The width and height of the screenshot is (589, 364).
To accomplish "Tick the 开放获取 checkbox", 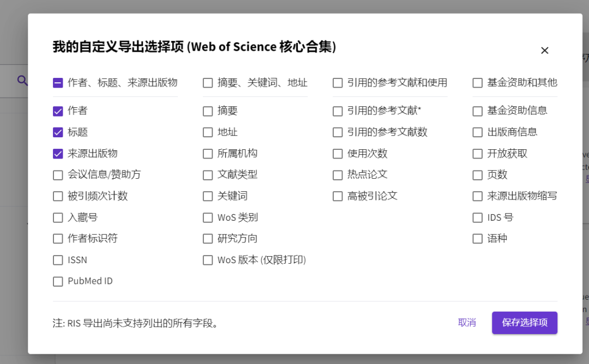I will [478, 154].
